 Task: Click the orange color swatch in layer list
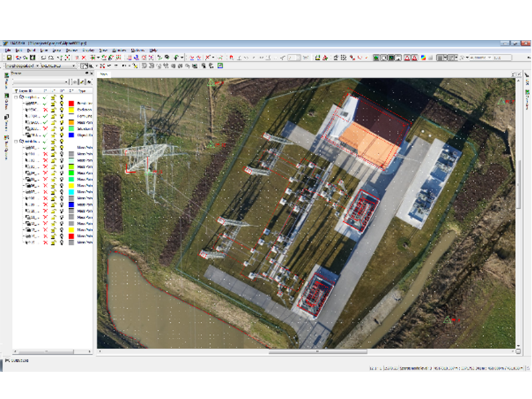71,122
